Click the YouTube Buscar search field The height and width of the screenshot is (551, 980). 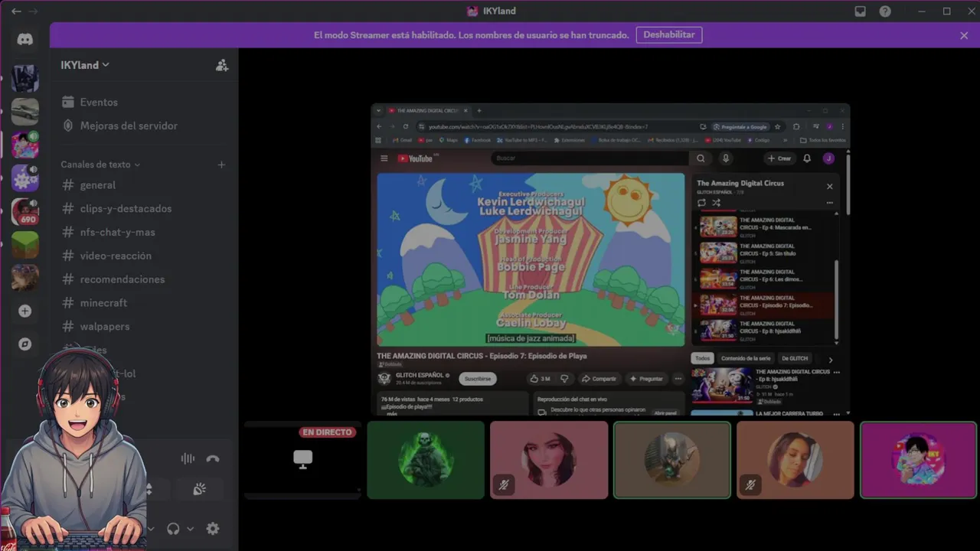point(590,158)
